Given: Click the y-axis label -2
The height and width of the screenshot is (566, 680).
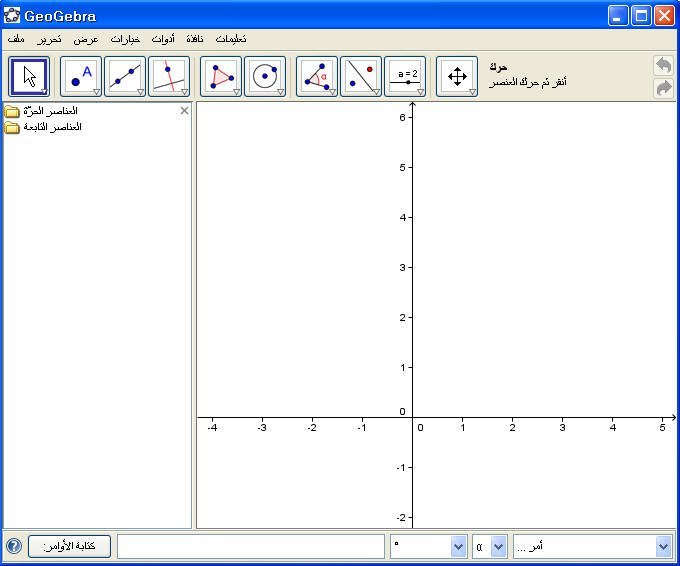Looking at the screenshot, I should (x=401, y=517).
